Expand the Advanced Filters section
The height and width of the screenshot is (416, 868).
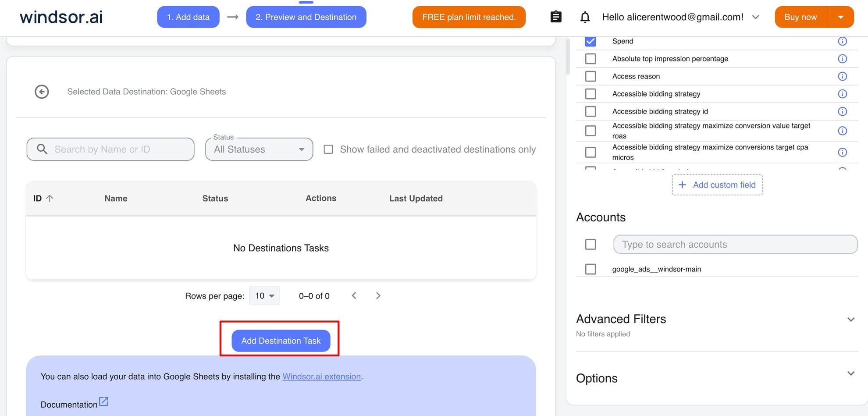pos(851,319)
